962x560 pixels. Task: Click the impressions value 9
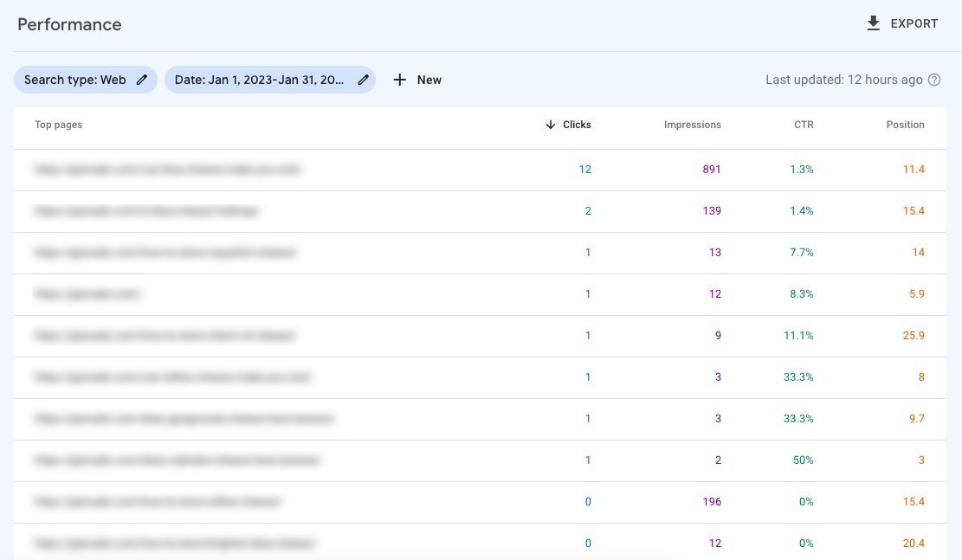point(718,336)
